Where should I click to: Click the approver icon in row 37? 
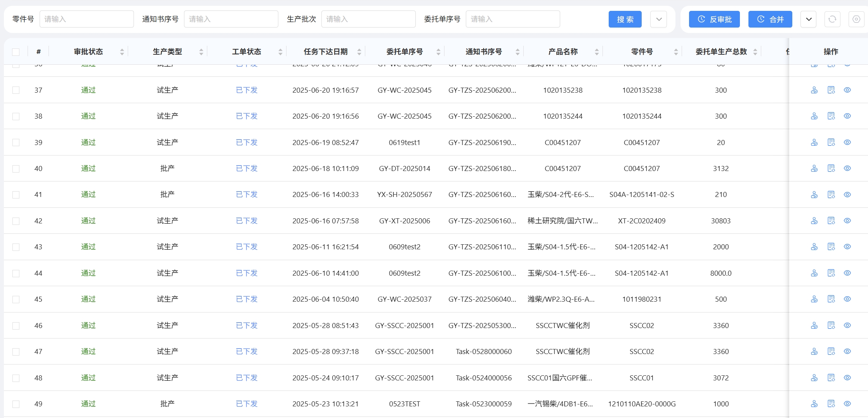click(x=814, y=90)
